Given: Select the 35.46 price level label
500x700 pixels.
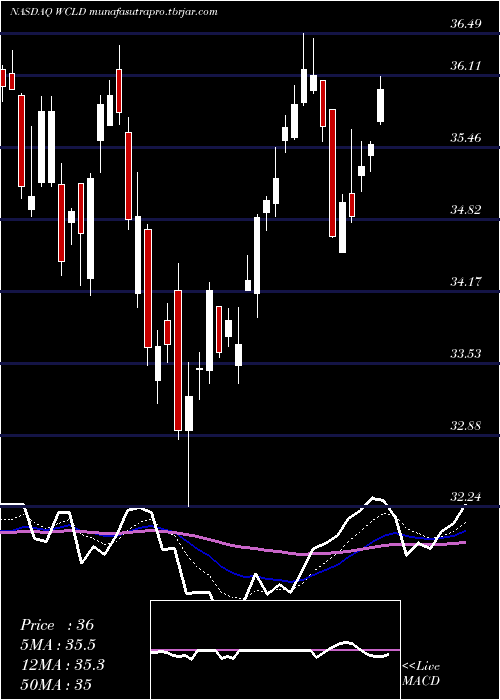Looking at the screenshot, I should (466, 138).
